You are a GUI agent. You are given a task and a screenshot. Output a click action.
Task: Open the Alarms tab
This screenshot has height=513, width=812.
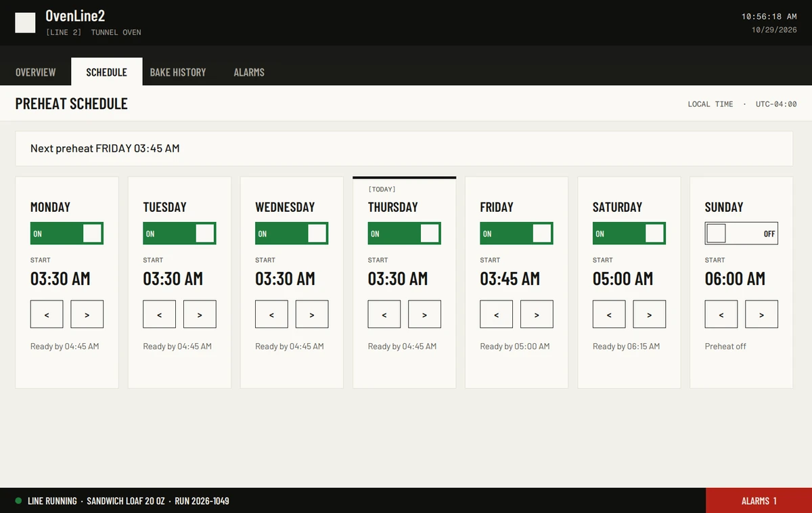[249, 72]
